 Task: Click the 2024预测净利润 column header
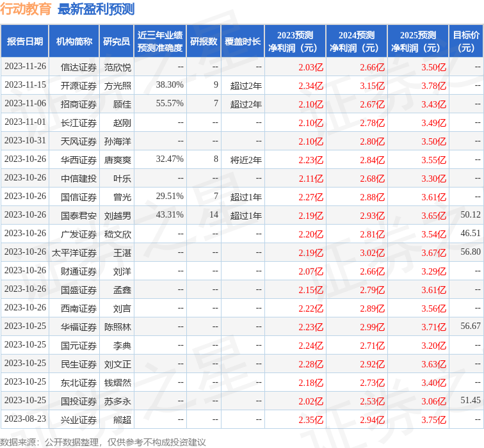357,42
